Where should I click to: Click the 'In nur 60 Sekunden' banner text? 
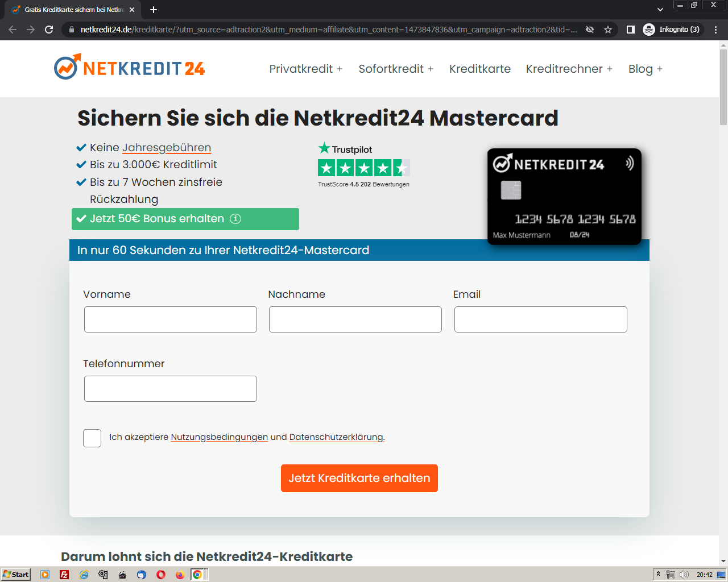tap(224, 250)
